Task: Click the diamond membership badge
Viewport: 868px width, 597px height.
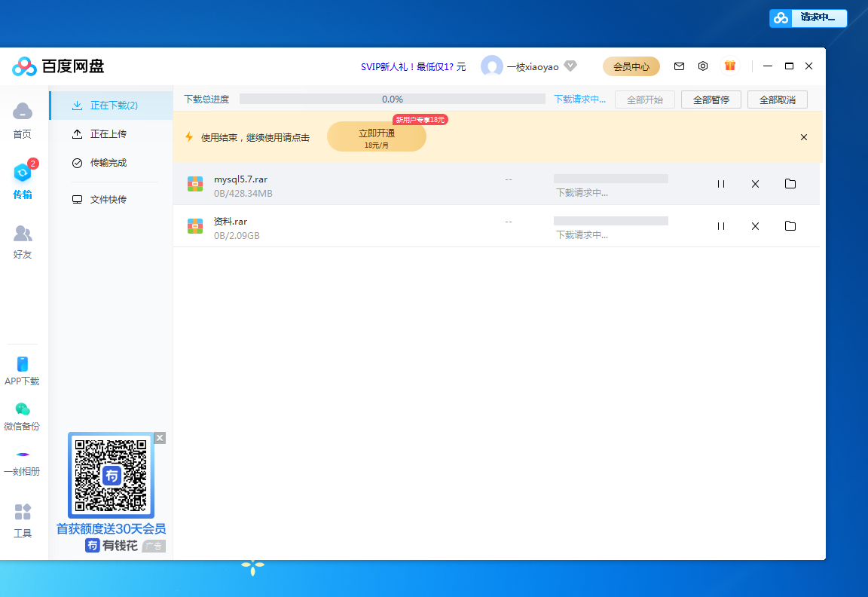Action: (570, 66)
